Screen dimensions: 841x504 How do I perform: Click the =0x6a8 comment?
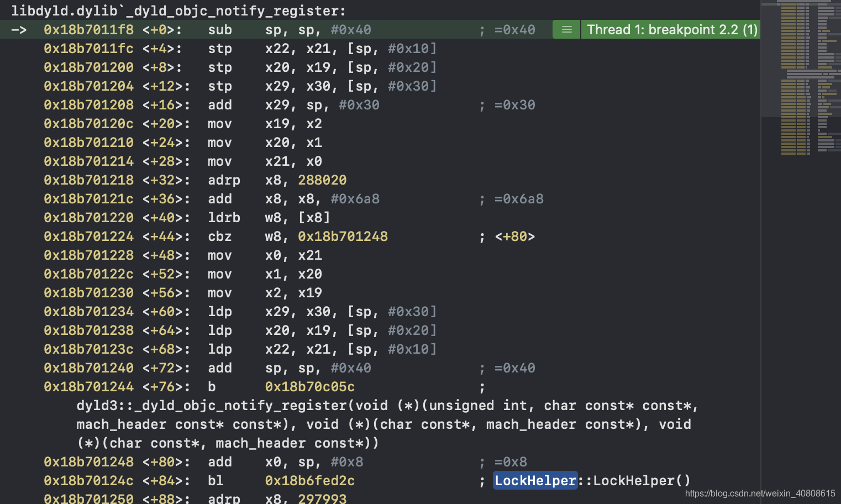pos(519,199)
